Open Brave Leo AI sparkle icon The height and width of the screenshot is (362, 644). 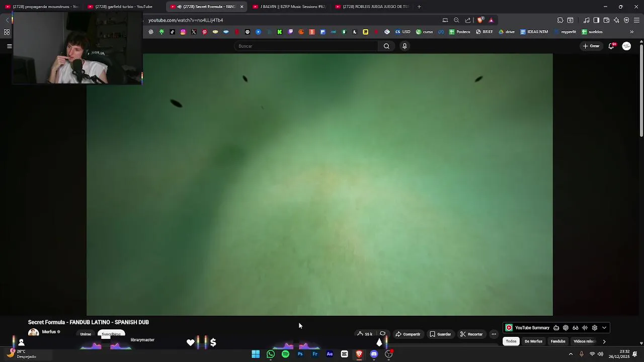(616, 20)
